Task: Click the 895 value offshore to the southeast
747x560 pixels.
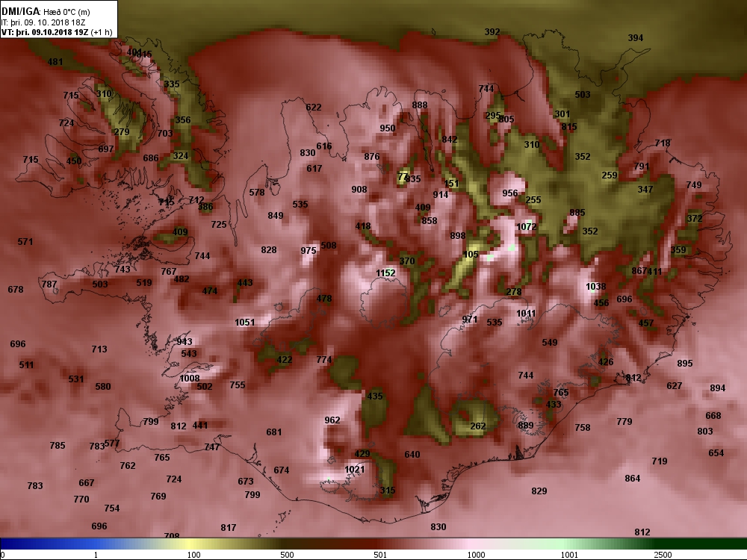Action: pyautogui.click(x=684, y=364)
